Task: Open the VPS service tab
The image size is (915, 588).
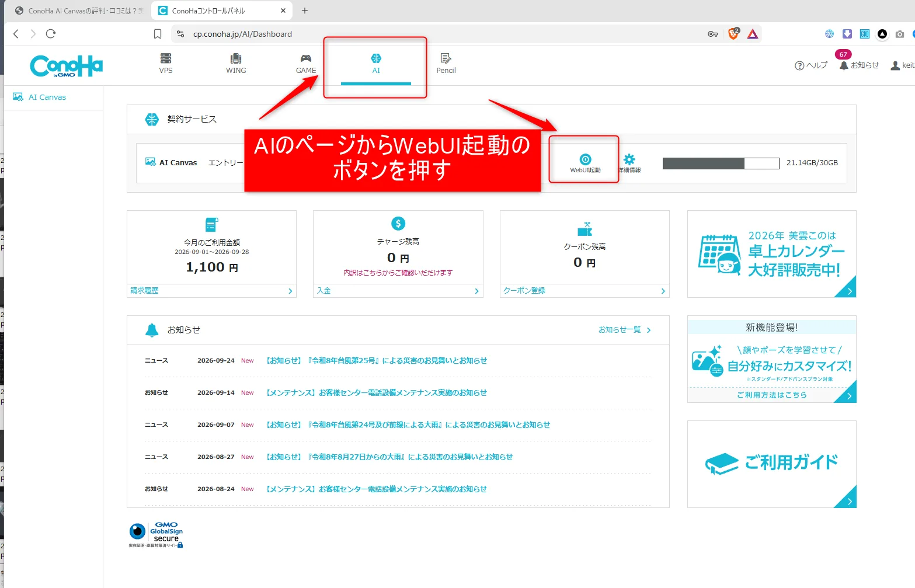Action: pos(166,64)
